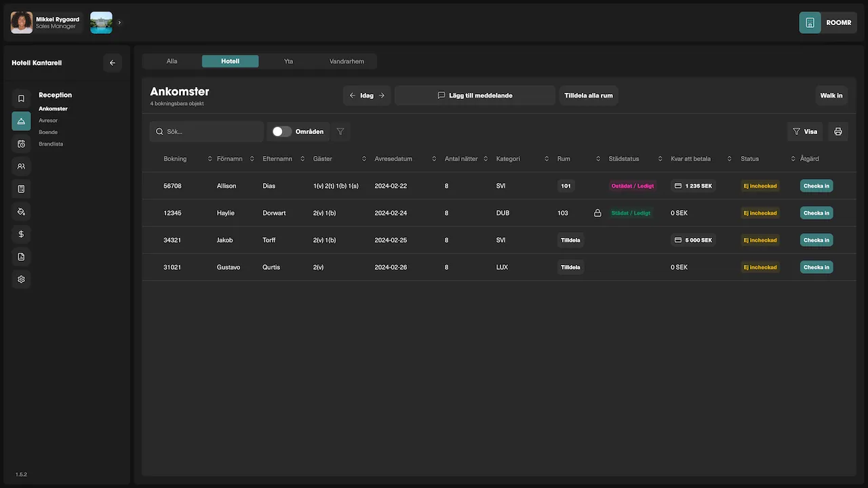868x488 pixels.
Task: Open the guests icon in the sidebar
Action: (x=21, y=166)
